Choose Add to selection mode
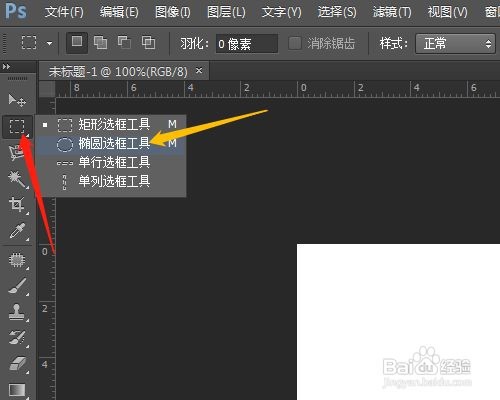Screen dimensions: 500x400 pyautogui.click(x=100, y=43)
